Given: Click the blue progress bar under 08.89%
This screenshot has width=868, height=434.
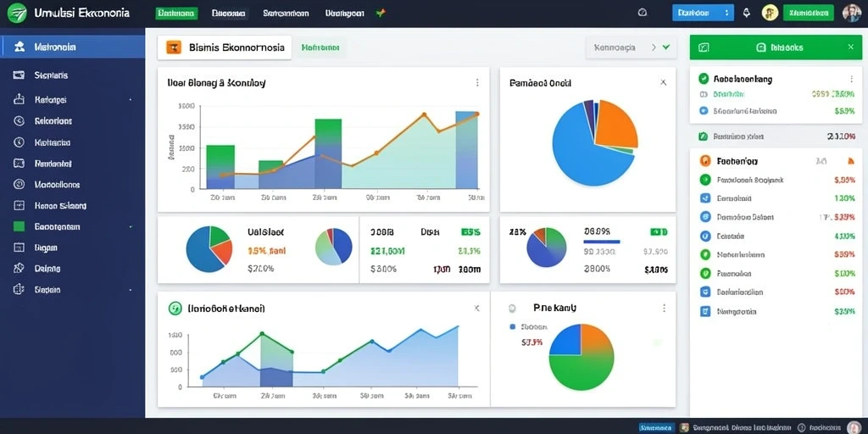Looking at the screenshot, I should click(x=602, y=242).
